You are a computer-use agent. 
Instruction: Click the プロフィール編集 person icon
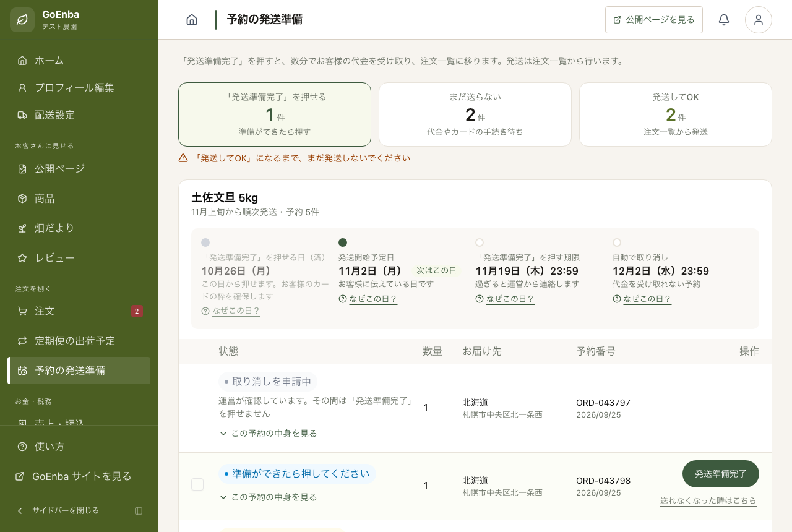[x=22, y=88]
